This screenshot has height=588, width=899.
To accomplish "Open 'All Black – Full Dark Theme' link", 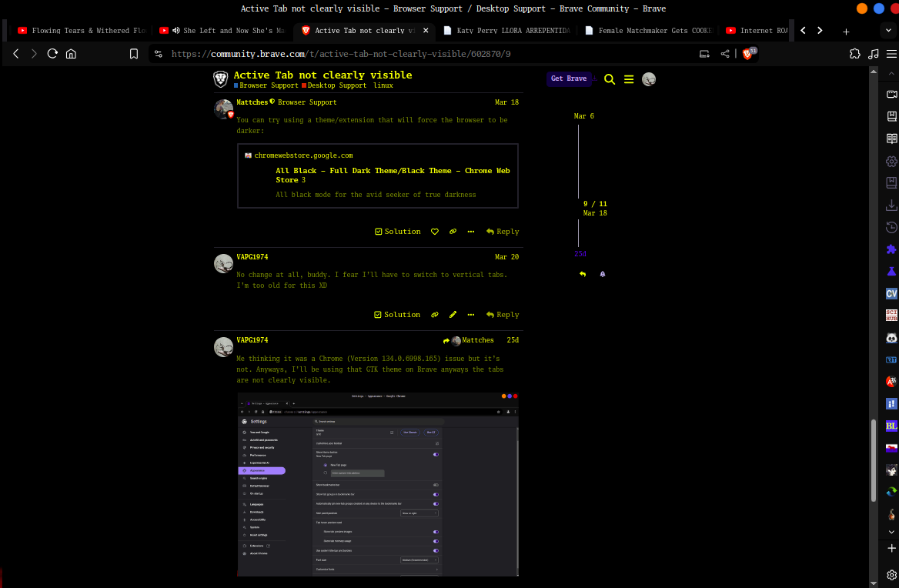I will tap(393, 175).
